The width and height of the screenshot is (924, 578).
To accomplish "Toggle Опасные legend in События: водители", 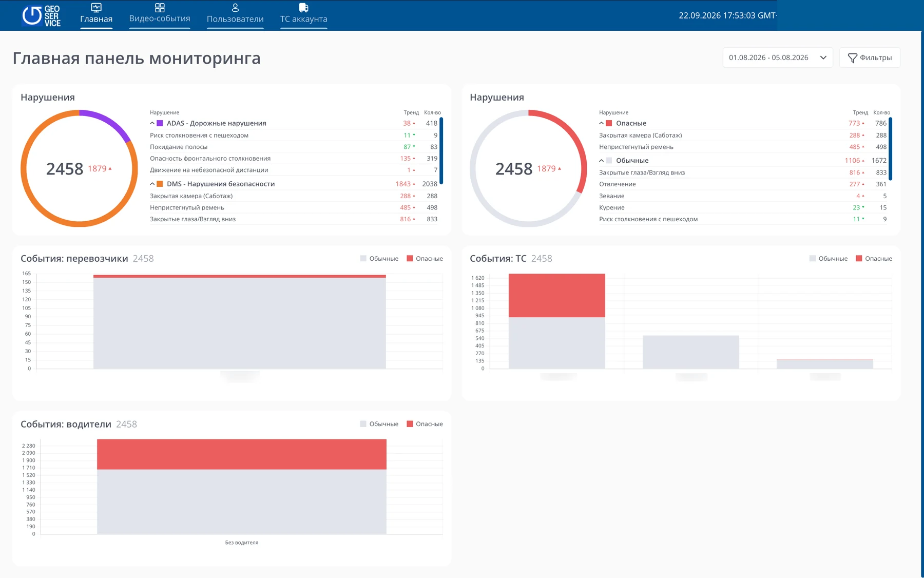I will 425,424.
